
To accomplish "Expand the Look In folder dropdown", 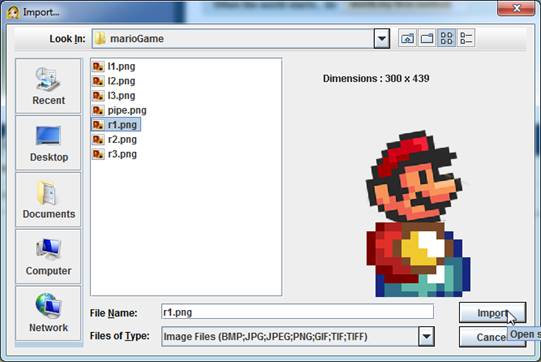I will (382, 38).
